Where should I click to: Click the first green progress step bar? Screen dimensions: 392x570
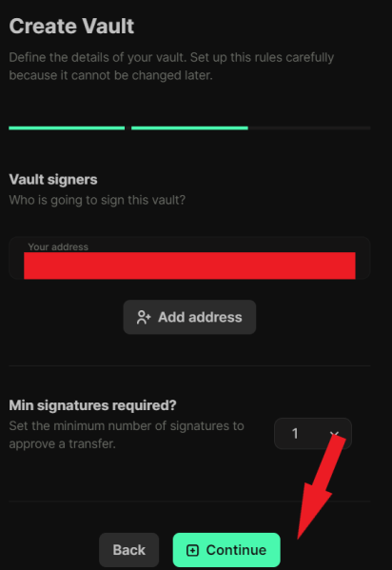click(67, 128)
